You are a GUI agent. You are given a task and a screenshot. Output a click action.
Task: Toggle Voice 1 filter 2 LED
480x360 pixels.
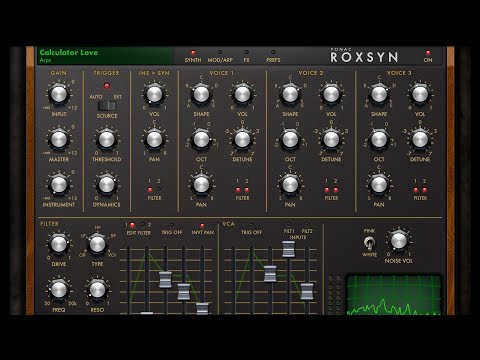pos(247,190)
